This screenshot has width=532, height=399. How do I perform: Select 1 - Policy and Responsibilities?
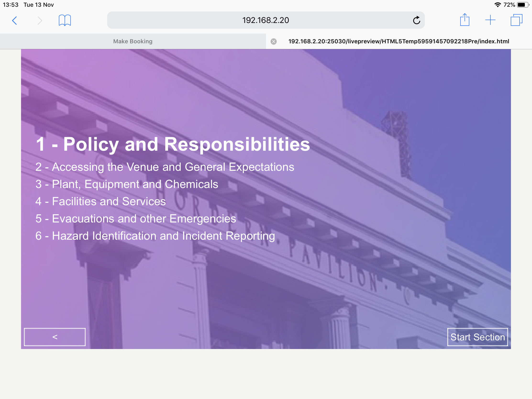tap(173, 144)
